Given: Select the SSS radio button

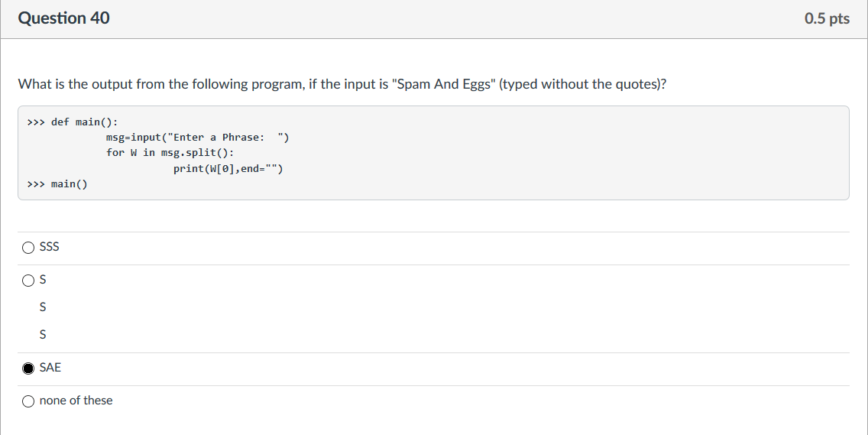Looking at the screenshot, I should coord(28,248).
